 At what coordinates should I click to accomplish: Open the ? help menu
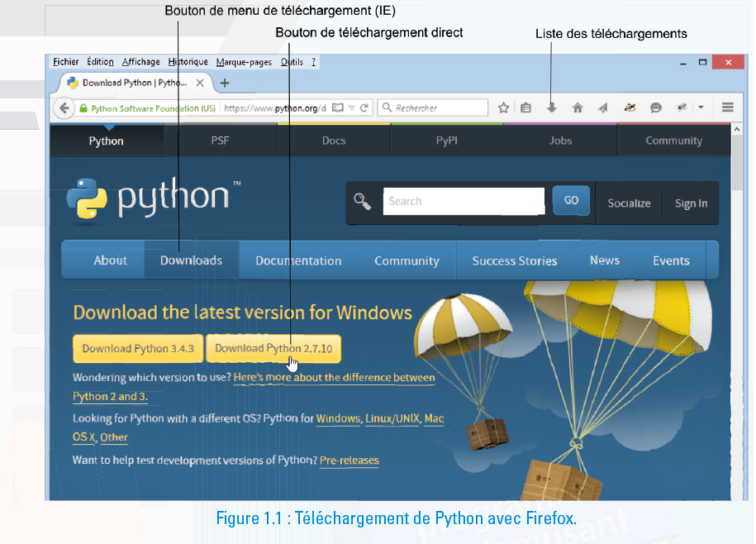(313, 62)
